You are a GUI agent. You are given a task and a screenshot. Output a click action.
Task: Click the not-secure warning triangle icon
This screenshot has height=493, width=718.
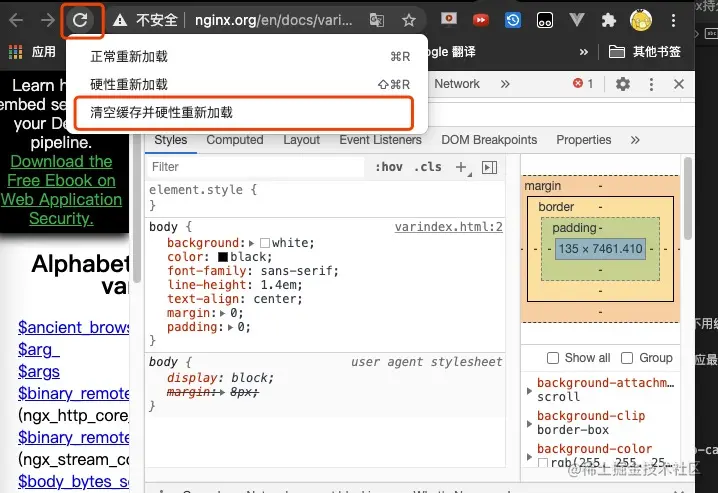click(120, 20)
